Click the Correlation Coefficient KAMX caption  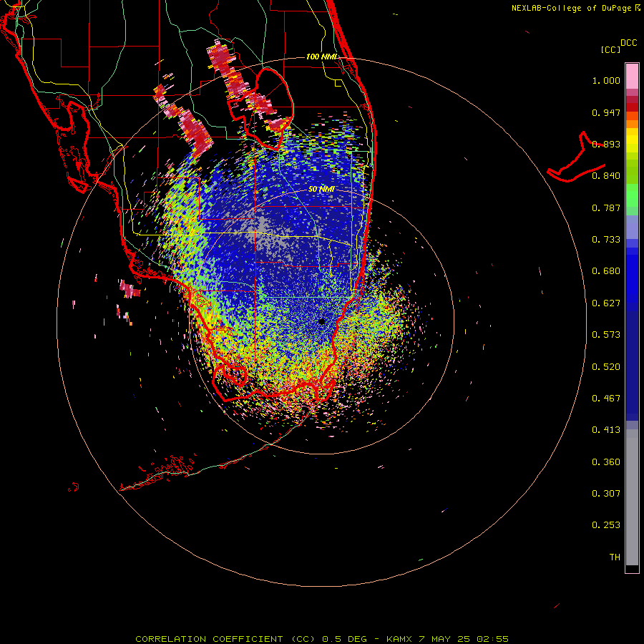(x=322, y=639)
